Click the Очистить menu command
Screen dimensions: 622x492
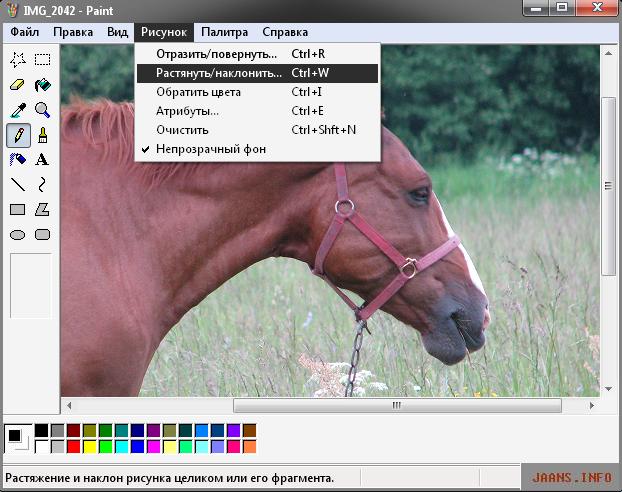pos(182,130)
